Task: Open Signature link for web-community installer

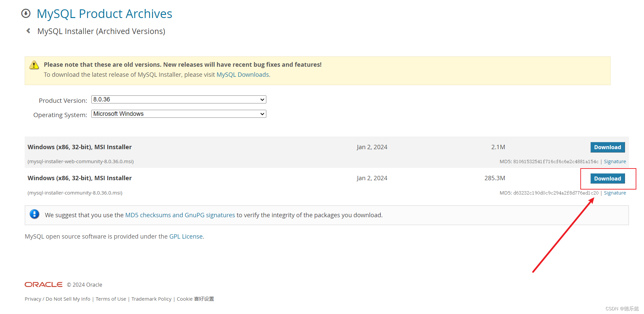Action: tap(615, 162)
